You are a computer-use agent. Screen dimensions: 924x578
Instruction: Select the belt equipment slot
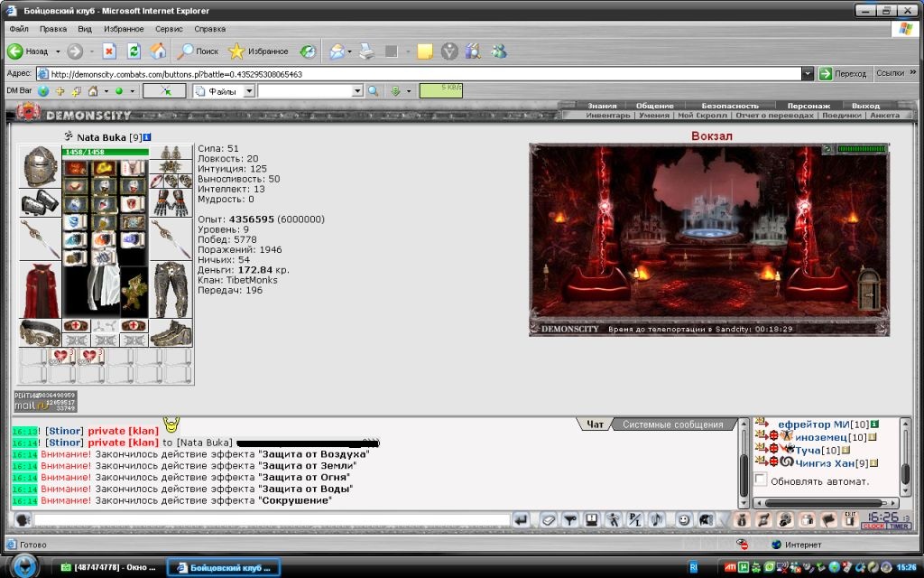click(40, 333)
